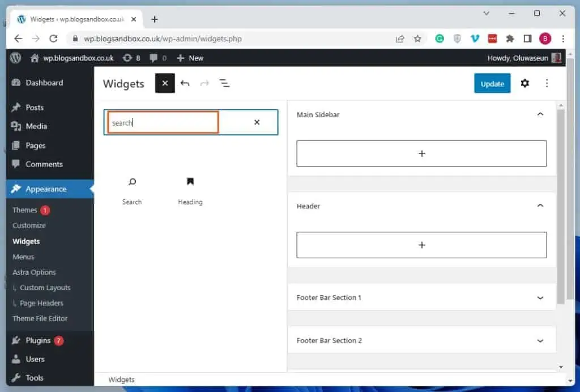Open the Widgets options three-dot menu

pos(547,83)
